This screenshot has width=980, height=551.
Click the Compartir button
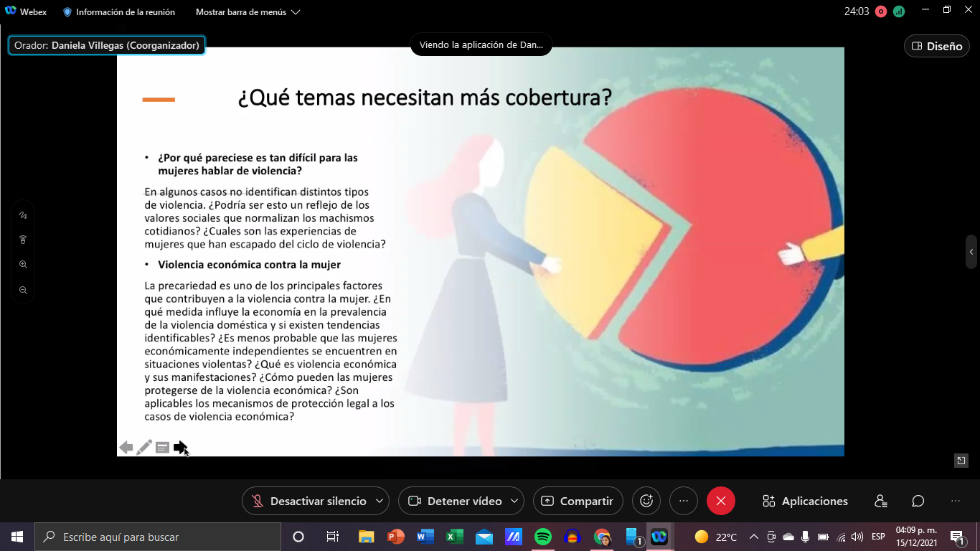[x=578, y=501]
